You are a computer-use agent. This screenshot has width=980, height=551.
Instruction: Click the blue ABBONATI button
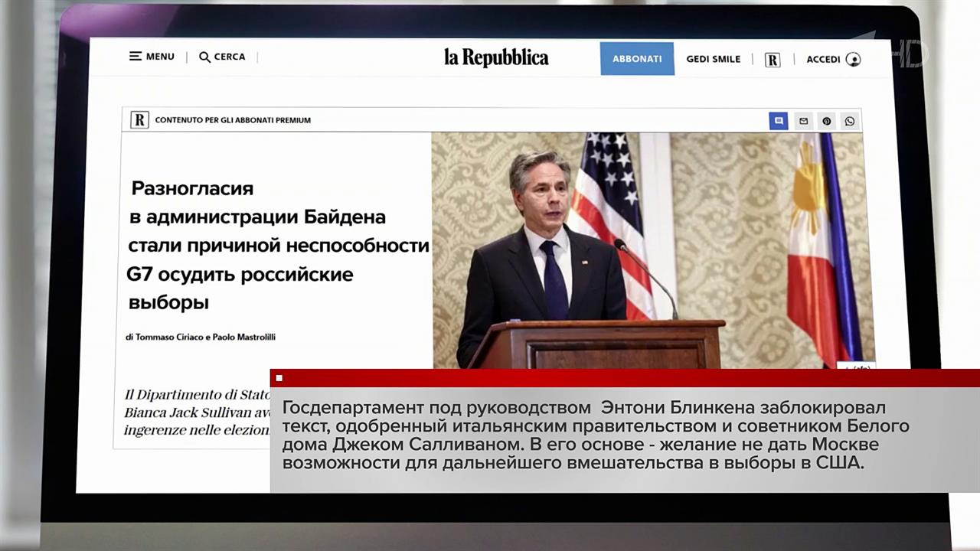click(x=637, y=59)
